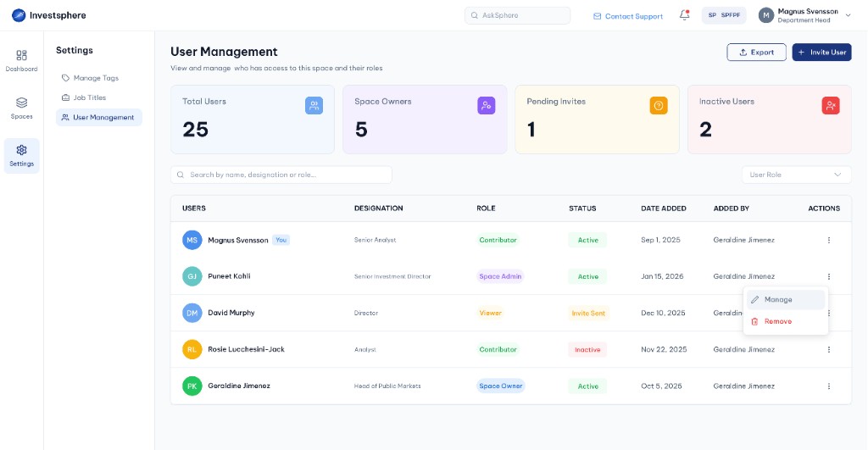Open the SP SPFPF space switcher

pos(724,15)
